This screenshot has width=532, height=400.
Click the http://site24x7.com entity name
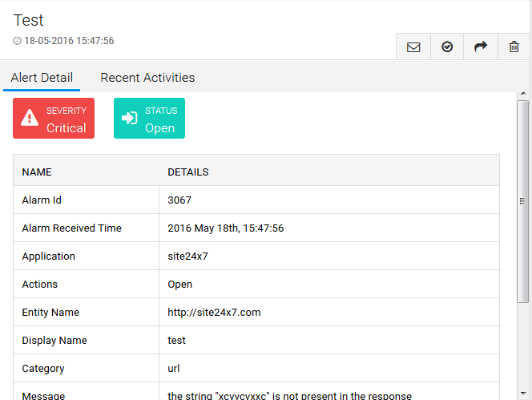coord(214,313)
